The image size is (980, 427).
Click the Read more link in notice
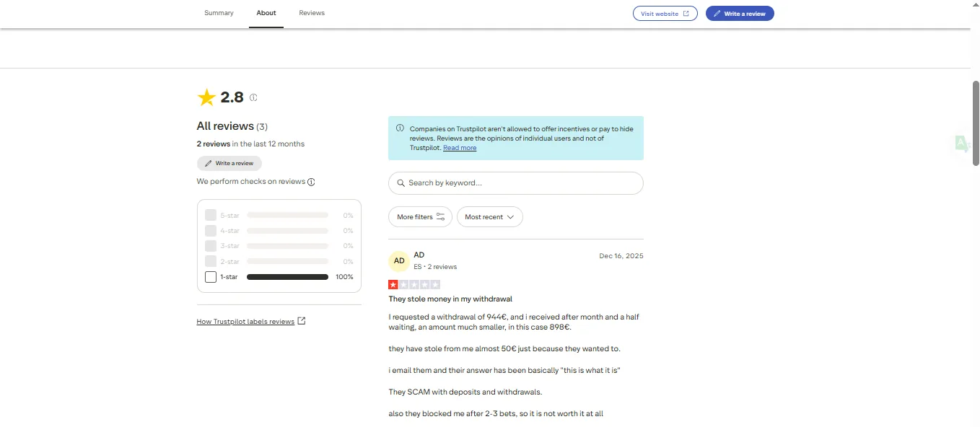[x=460, y=148]
